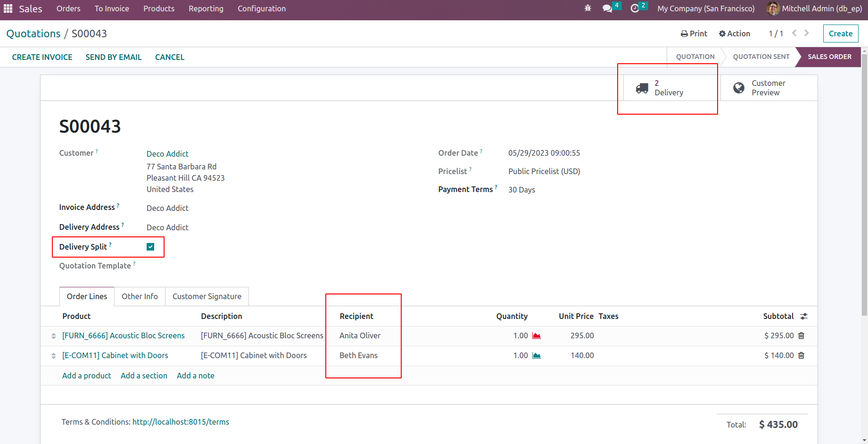Viewport: 868px width, 444px height.
Task: Click the Create button
Action: click(841, 34)
